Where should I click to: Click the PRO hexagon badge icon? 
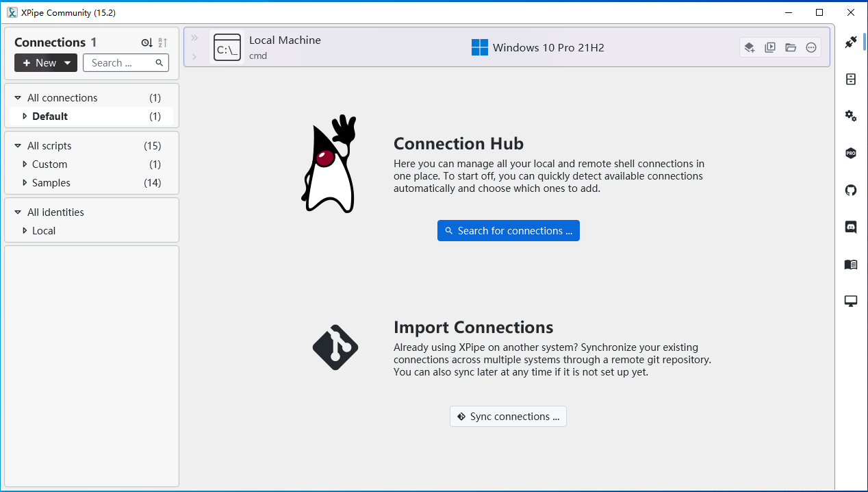pos(851,153)
